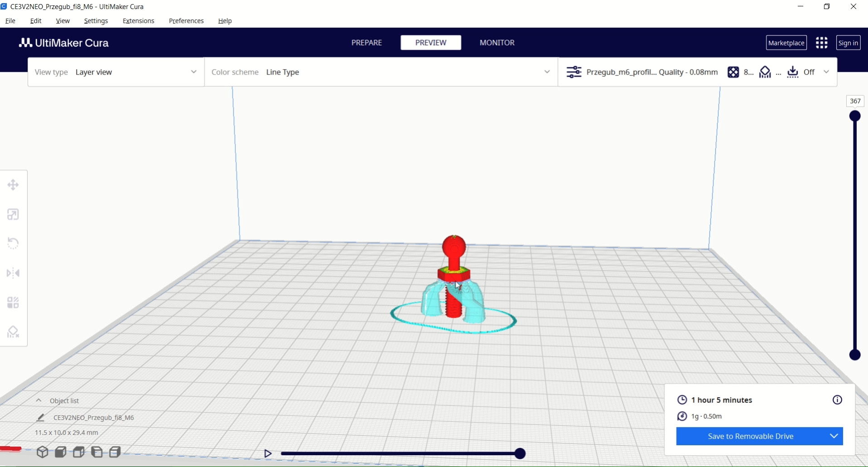Open the Extensions menu
The width and height of the screenshot is (868, 467).
click(x=138, y=21)
